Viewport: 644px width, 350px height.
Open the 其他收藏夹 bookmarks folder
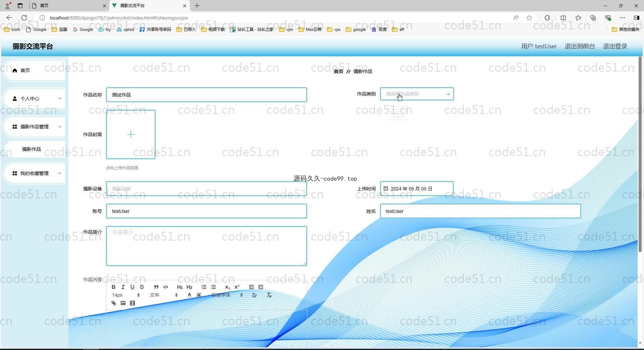626,30
